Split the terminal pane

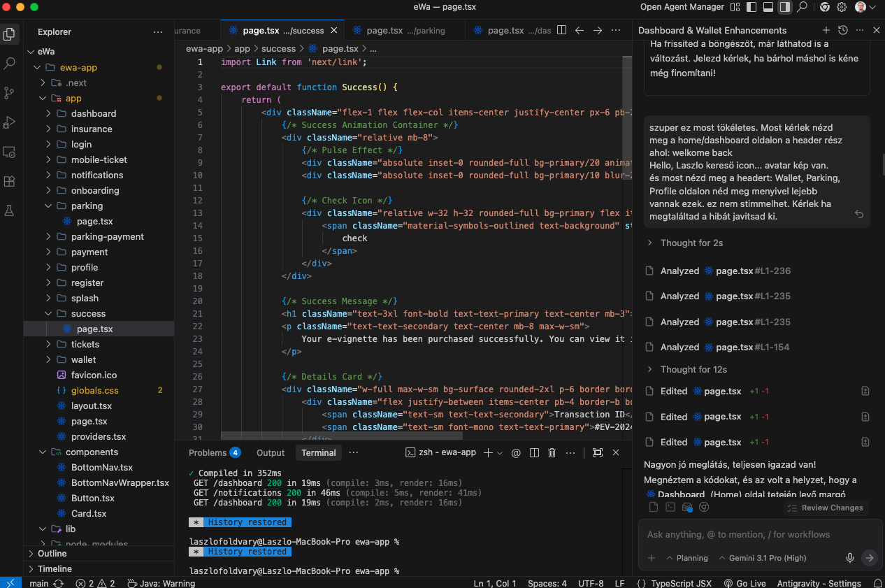[534, 453]
